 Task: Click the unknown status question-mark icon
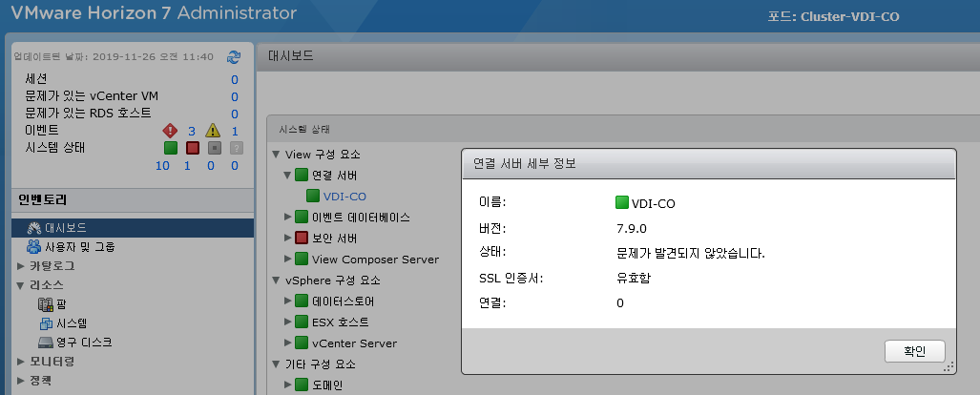(237, 148)
